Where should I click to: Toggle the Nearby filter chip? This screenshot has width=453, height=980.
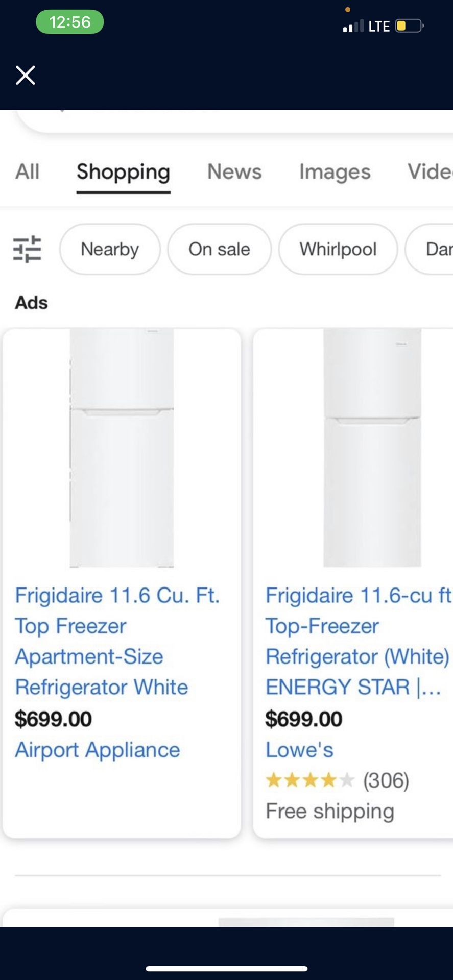110,249
